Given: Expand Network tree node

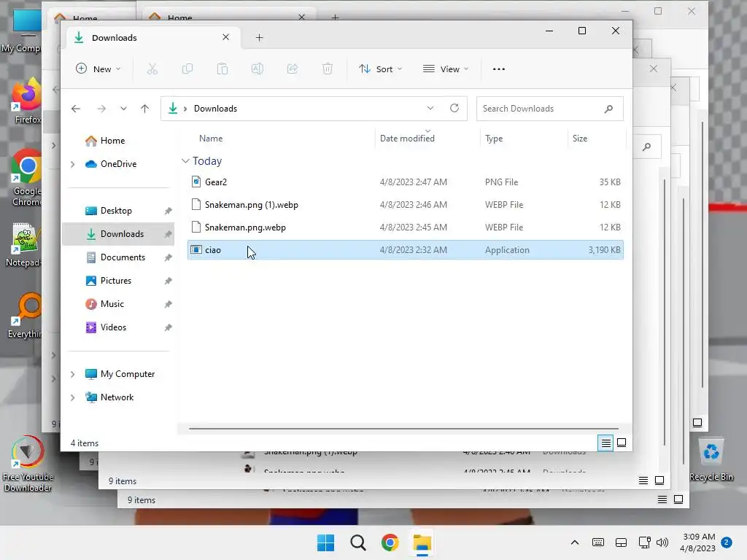Looking at the screenshot, I should click(x=72, y=397).
